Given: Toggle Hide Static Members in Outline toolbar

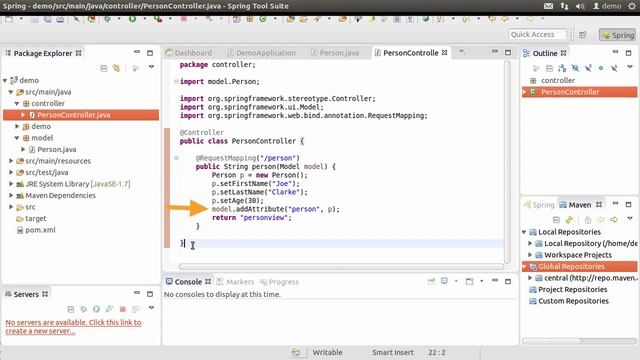Looking at the screenshot, I should 588,68.
